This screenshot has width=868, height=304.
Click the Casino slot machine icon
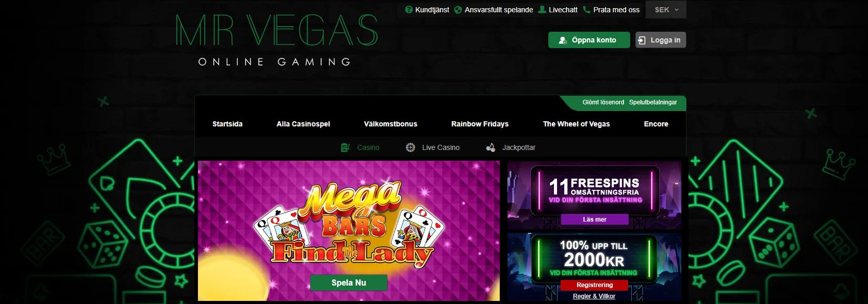pyautogui.click(x=345, y=147)
